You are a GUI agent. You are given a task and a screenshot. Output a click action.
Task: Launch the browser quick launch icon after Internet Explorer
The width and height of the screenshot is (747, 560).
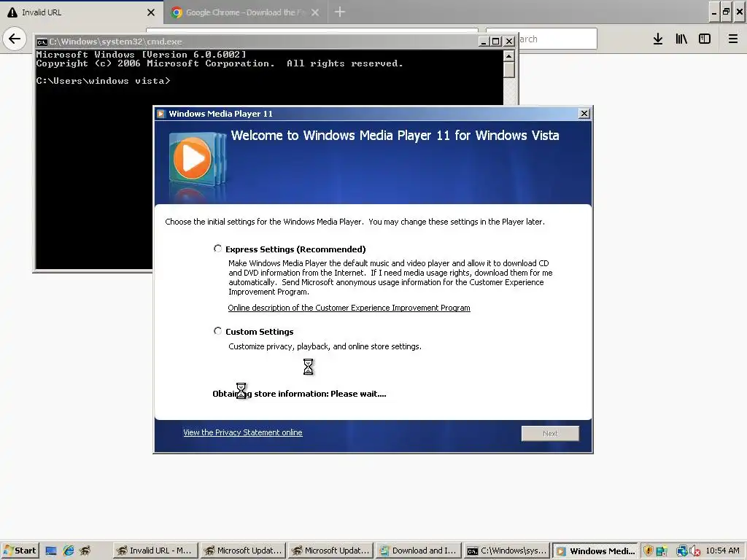tap(85, 551)
